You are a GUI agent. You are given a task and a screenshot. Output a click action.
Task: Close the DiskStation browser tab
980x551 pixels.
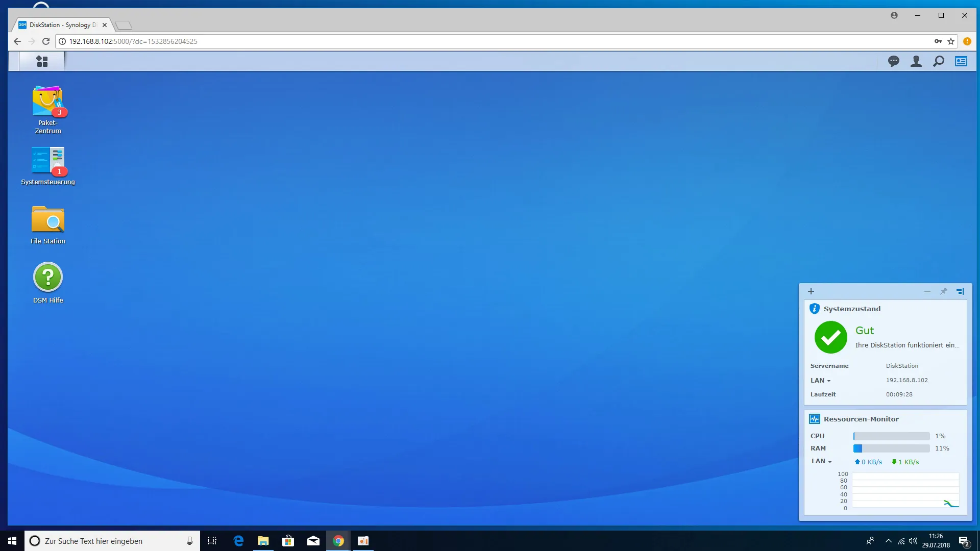coord(105,25)
